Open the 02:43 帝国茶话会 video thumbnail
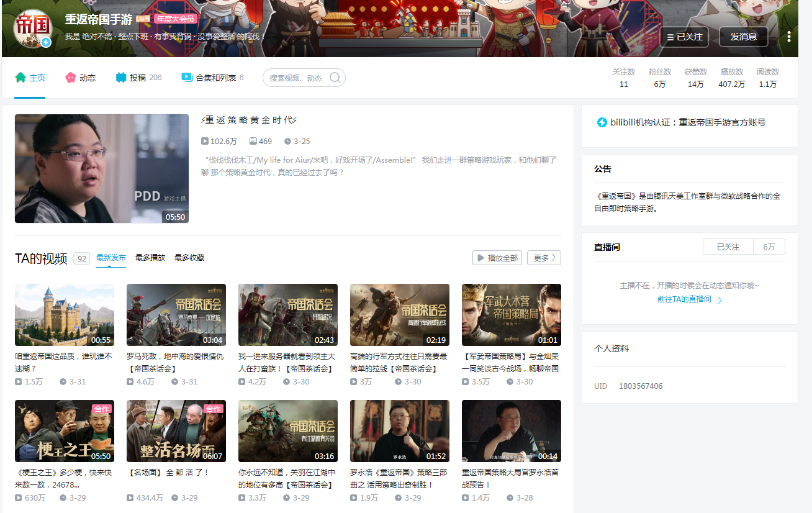 288,315
